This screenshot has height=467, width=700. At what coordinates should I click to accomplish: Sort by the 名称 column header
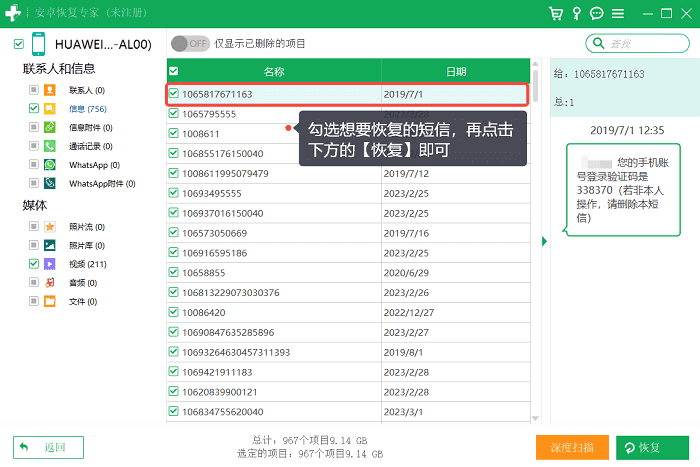(x=274, y=71)
